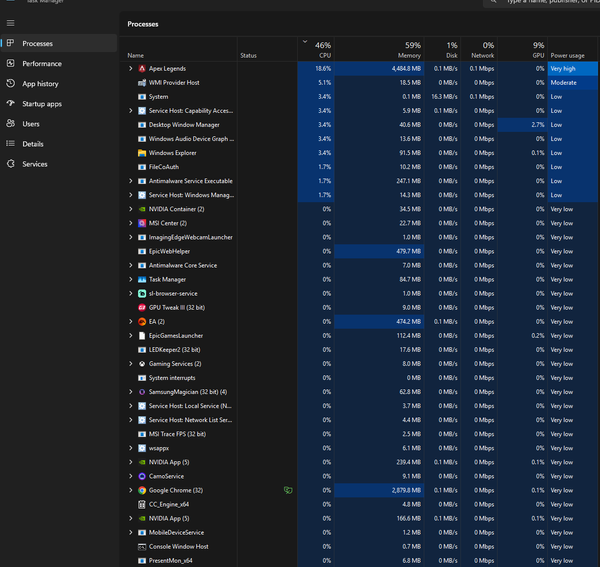Click the Google Chrome process icon
This screenshot has height=567, width=600.
coord(142,491)
